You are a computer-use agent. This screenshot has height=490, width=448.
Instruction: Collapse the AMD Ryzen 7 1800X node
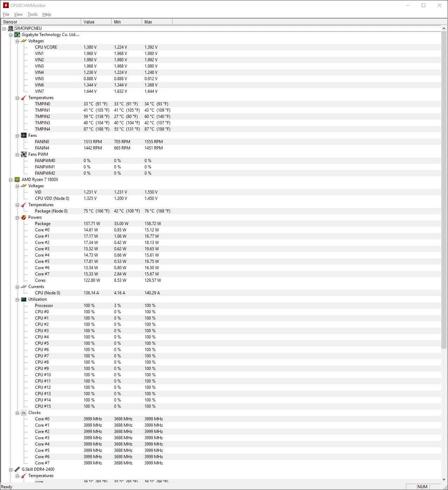coord(11,180)
